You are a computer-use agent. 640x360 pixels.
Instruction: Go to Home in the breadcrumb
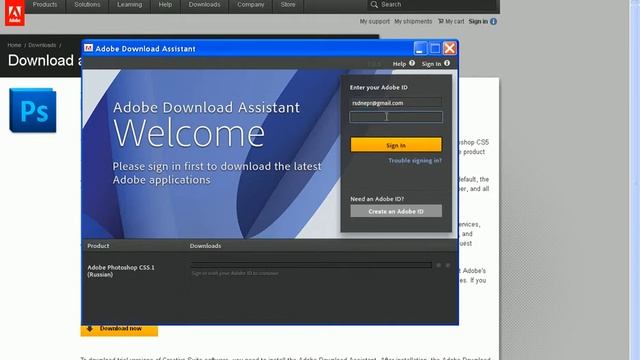pos(14,45)
